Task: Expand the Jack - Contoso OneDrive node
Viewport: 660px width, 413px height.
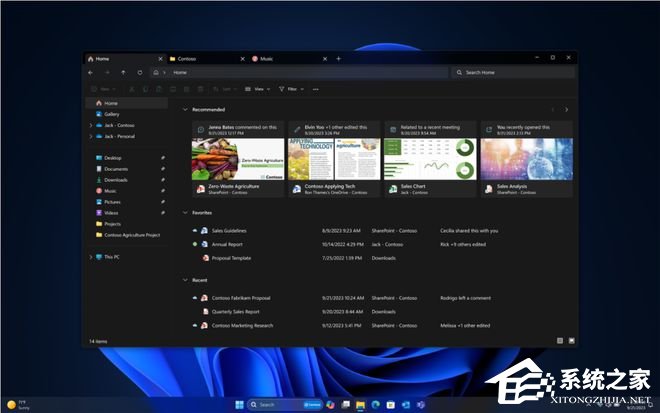Action: pyautogui.click(x=90, y=125)
